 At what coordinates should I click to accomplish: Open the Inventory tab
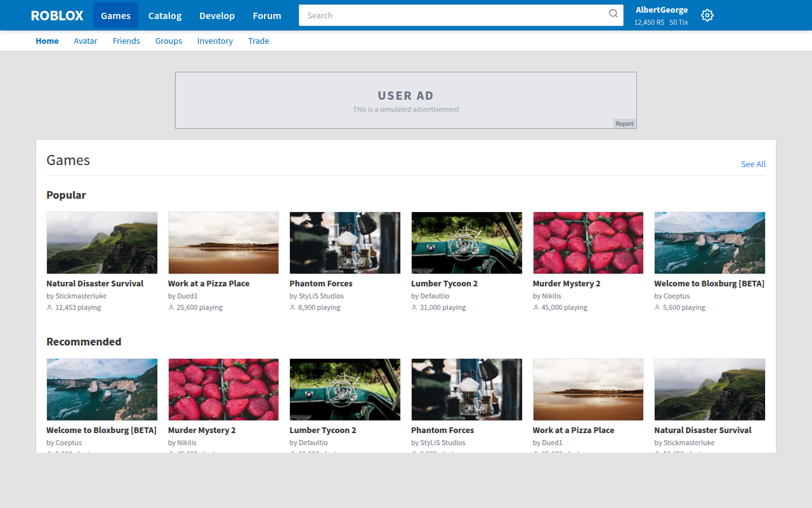215,41
